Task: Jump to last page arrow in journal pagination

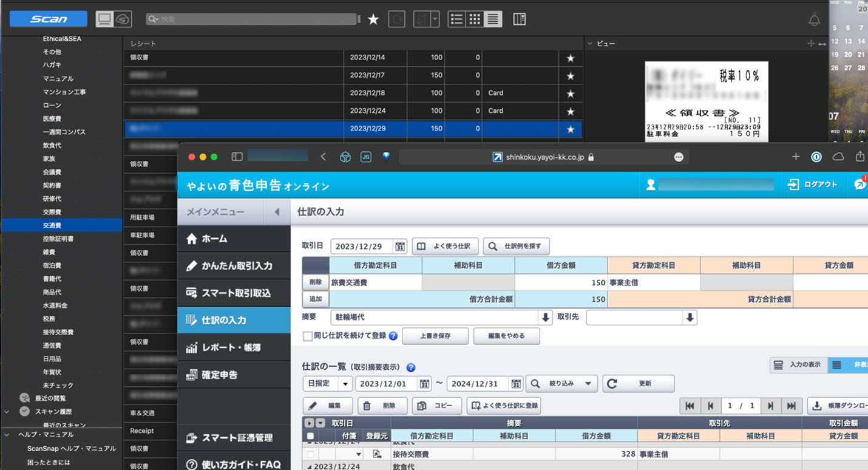Action: pos(791,406)
